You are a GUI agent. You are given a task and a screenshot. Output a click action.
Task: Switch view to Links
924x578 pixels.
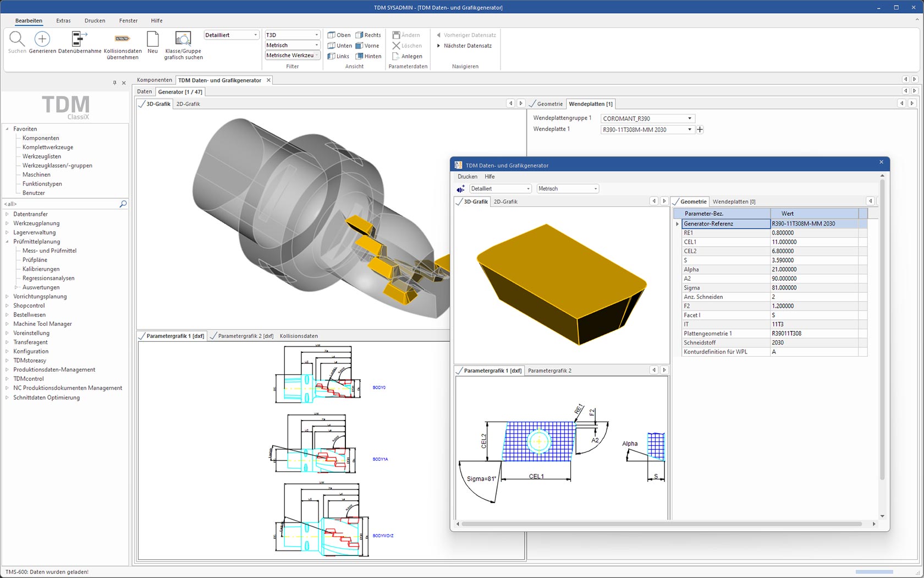(338, 56)
